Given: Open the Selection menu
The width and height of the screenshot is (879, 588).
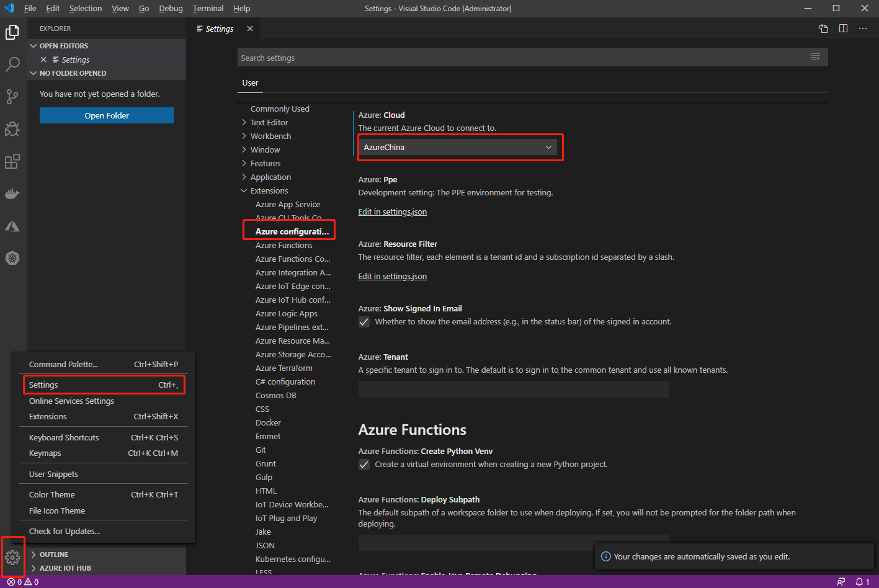Looking at the screenshot, I should [86, 8].
